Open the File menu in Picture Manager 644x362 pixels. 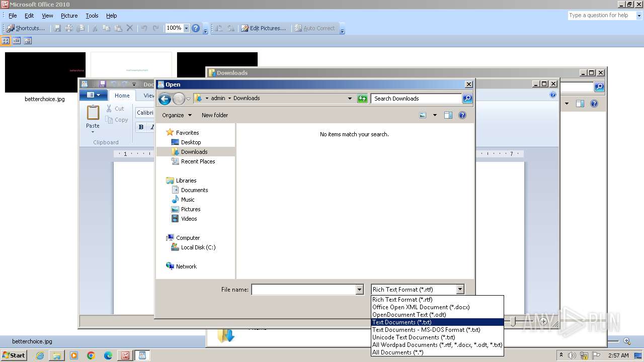pyautogui.click(x=13, y=16)
